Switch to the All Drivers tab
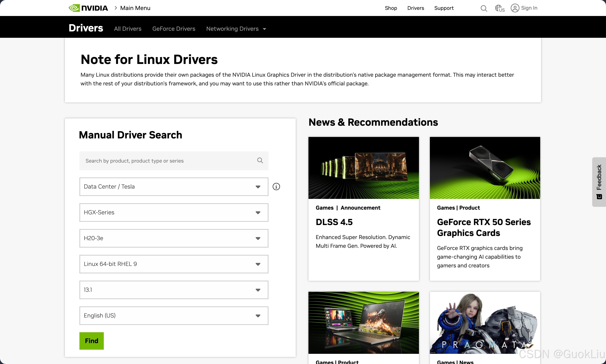 tap(128, 29)
